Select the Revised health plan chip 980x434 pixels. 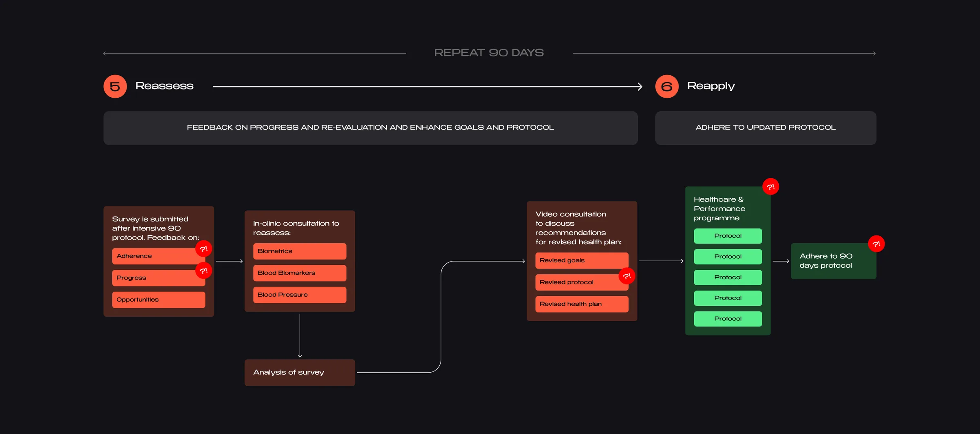pyautogui.click(x=582, y=304)
